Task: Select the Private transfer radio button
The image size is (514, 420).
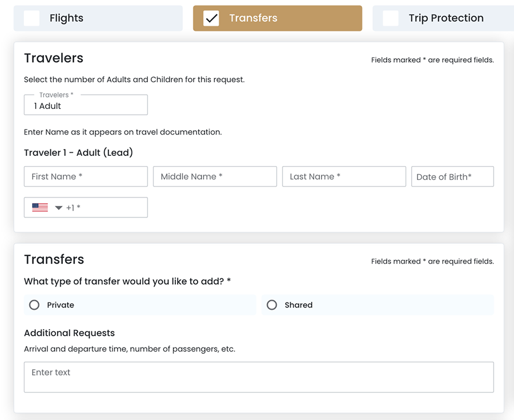Action: point(34,305)
